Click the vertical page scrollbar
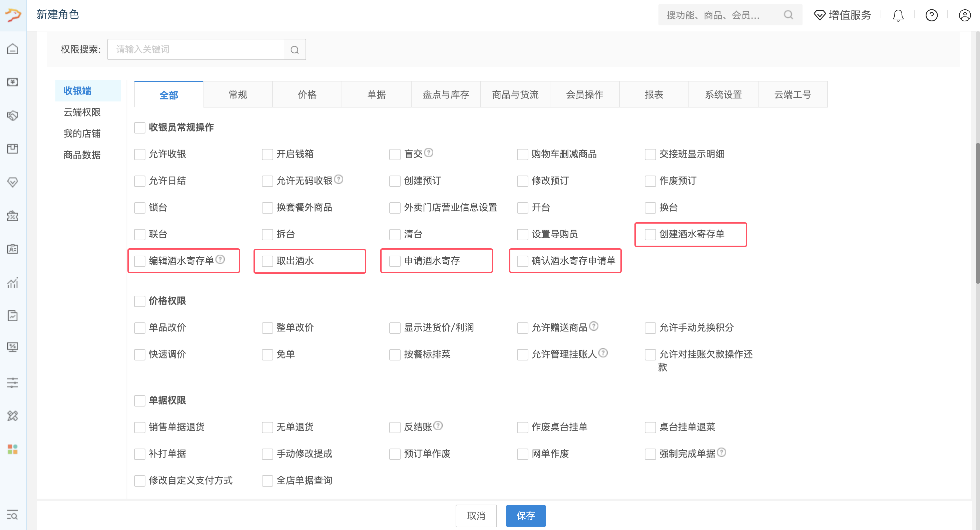This screenshot has width=980, height=530. (x=977, y=213)
